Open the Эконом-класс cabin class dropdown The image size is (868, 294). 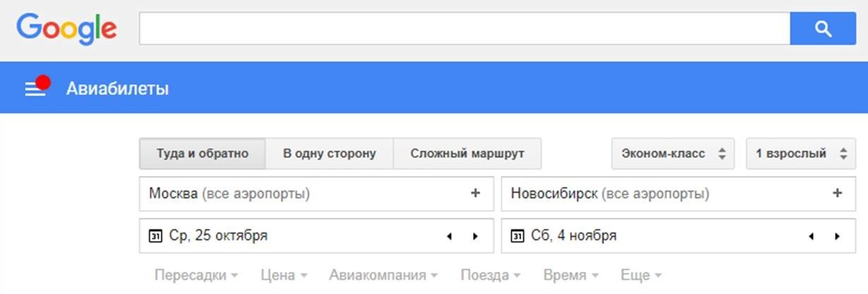tap(672, 153)
